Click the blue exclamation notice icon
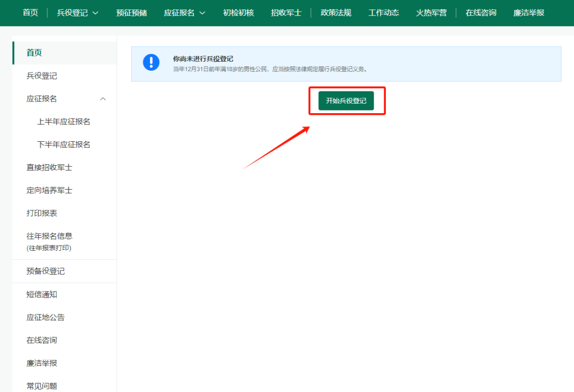This screenshot has width=574, height=392. [151, 62]
